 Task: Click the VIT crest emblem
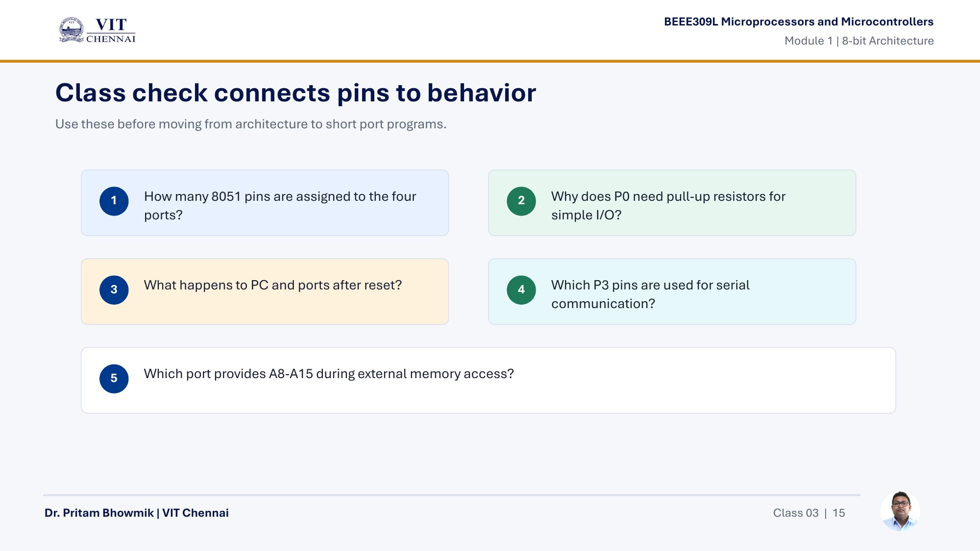(72, 30)
